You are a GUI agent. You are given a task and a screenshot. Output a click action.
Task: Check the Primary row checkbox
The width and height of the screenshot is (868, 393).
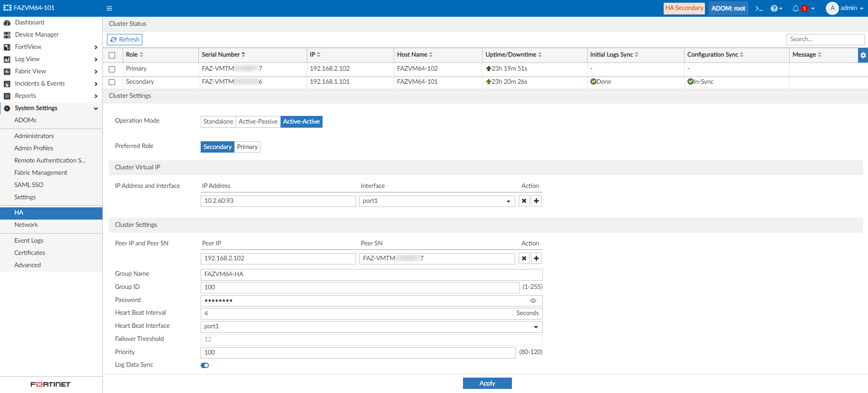(x=112, y=69)
